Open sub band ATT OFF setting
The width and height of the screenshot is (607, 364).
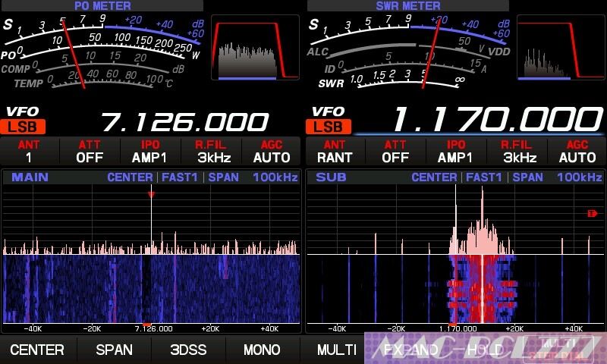pos(395,151)
